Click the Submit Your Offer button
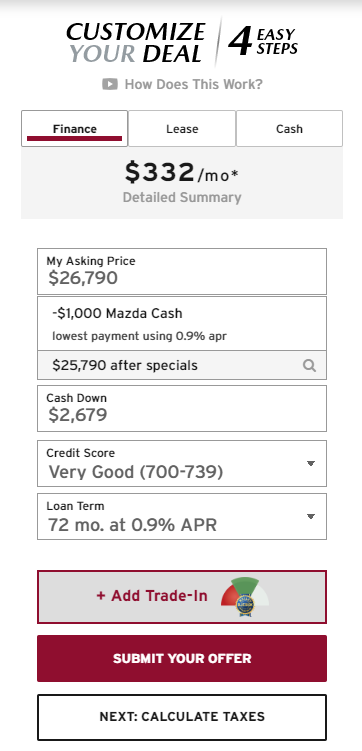The width and height of the screenshot is (362, 751). pyautogui.click(x=182, y=659)
